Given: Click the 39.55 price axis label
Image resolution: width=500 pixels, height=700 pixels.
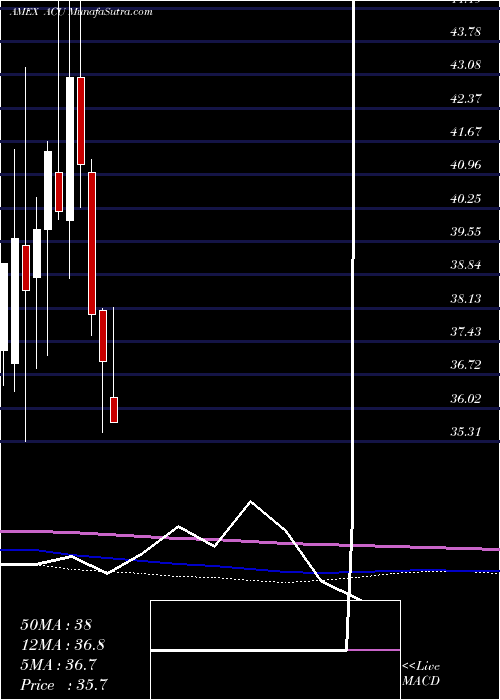Looking at the screenshot, I should (x=466, y=232).
